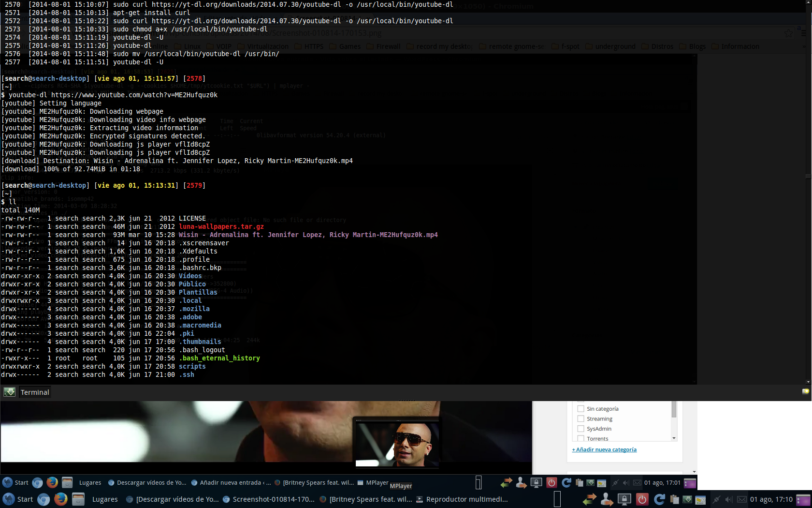Tick the SysAdmin category checkbox
The width and height of the screenshot is (812, 508).
pyautogui.click(x=581, y=429)
